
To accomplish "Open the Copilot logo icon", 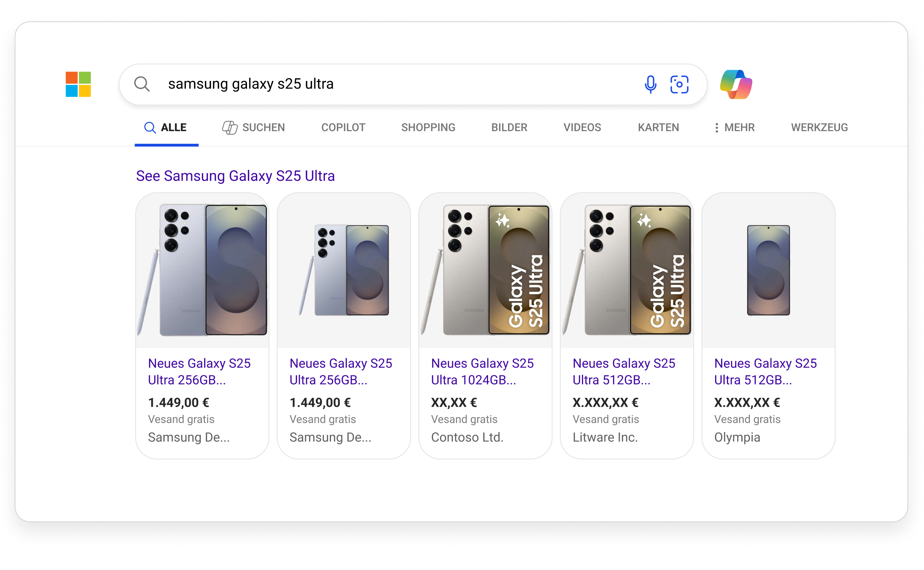I will coord(736,84).
